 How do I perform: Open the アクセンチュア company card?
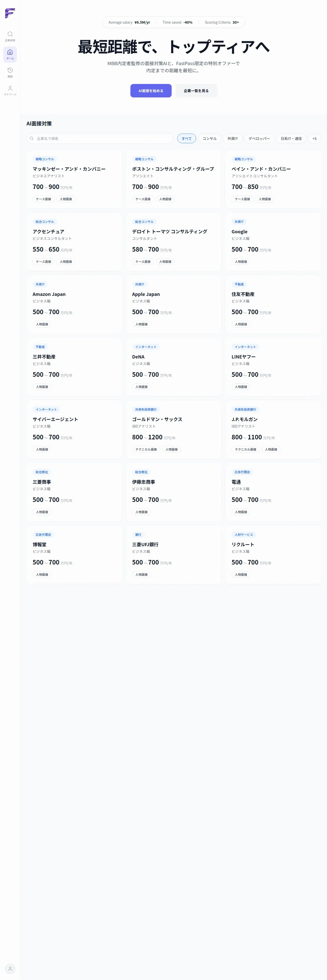click(x=74, y=242)
